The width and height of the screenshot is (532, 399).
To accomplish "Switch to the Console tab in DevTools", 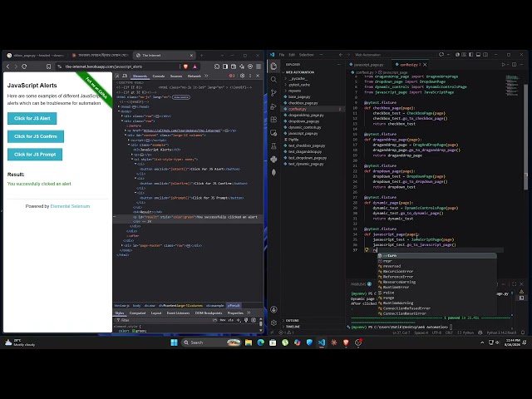I will tap(159, 76).
